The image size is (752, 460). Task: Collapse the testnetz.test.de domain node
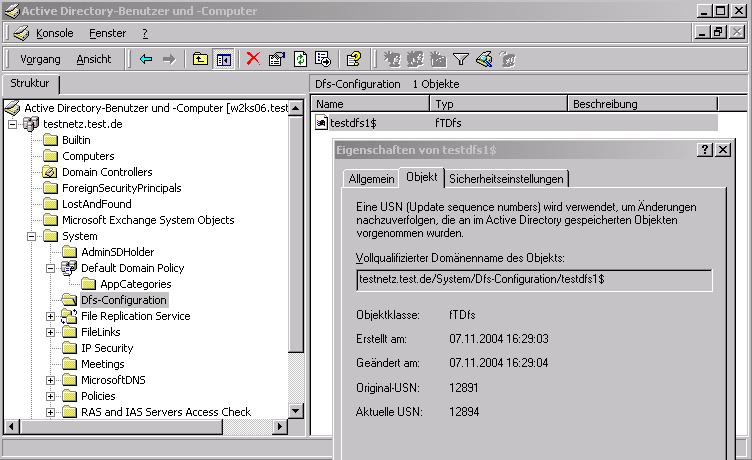coord(12,124)
